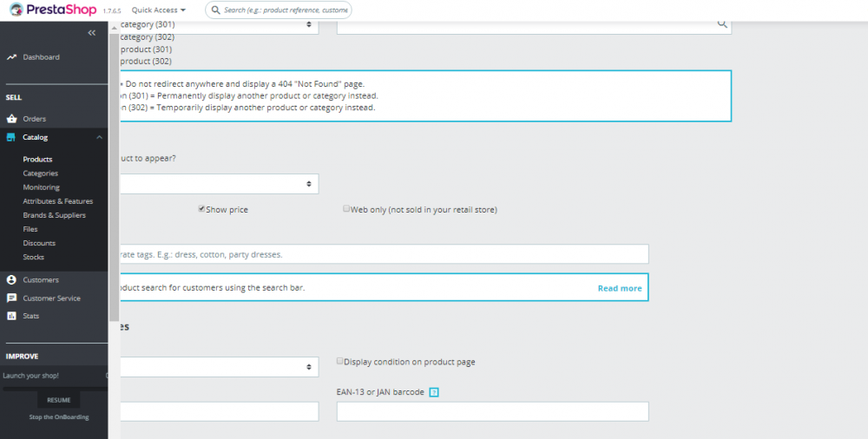
Task: Open the Quick Access dropdown
Action: (159, 10)
